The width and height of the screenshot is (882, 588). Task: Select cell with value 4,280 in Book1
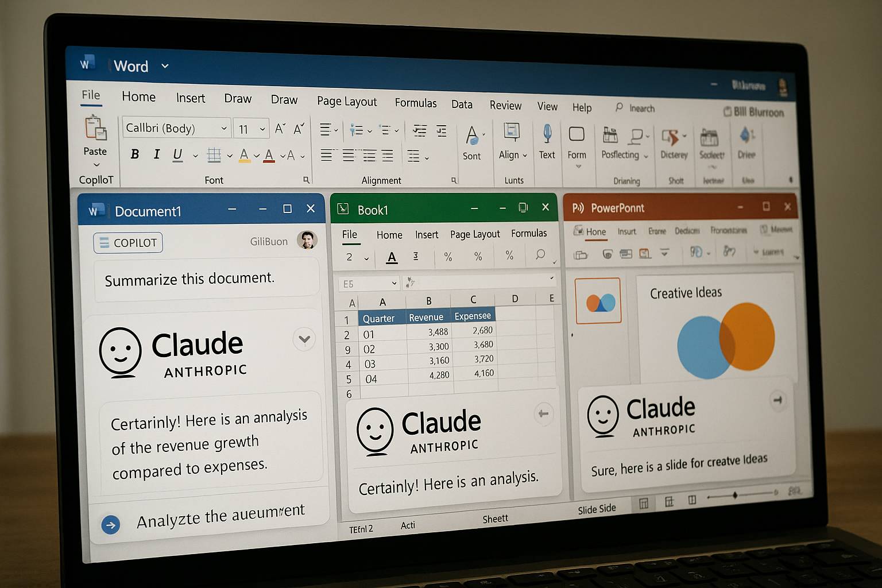tap(431, 376)
